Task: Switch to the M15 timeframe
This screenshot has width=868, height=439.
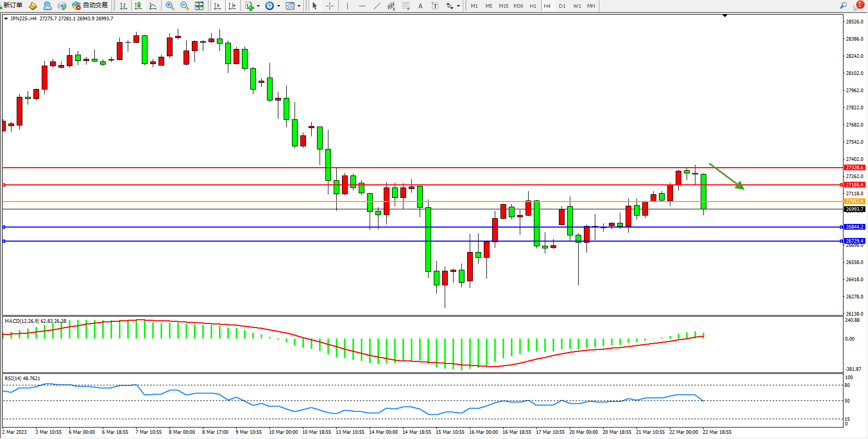Action: click(503, 6)
